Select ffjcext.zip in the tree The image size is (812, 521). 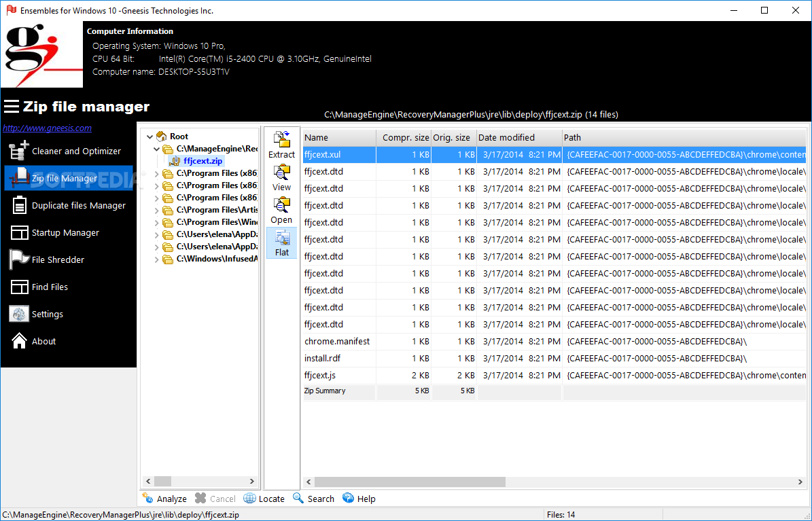coord(203,161)
